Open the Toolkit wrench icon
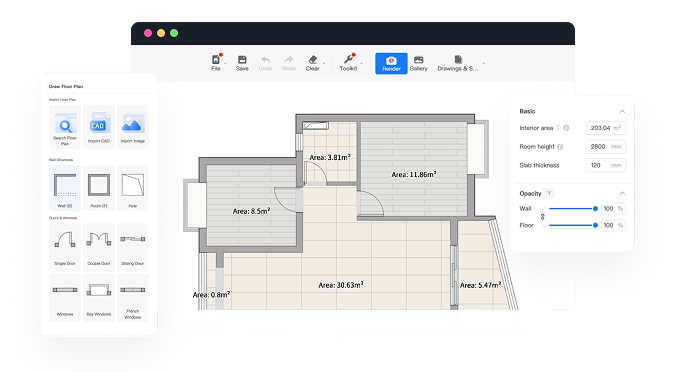This screenshot has height=372, width=680. click(x=348, y=59)
